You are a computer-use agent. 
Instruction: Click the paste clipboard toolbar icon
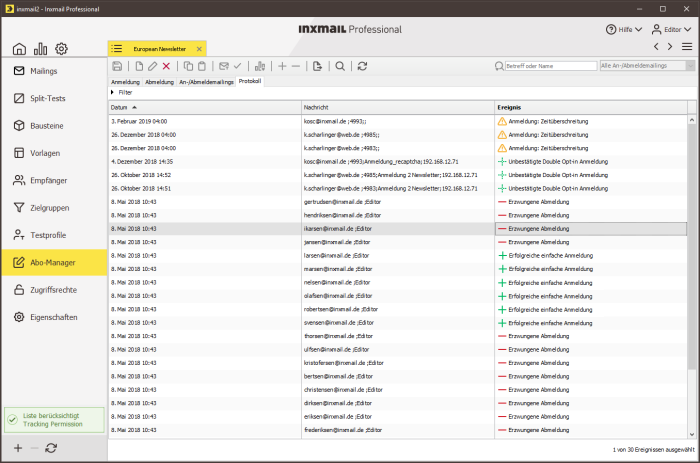coord(202,66)
